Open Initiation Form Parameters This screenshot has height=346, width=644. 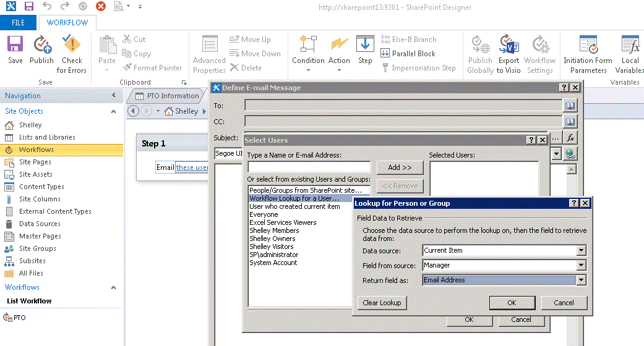click(588, 54)
